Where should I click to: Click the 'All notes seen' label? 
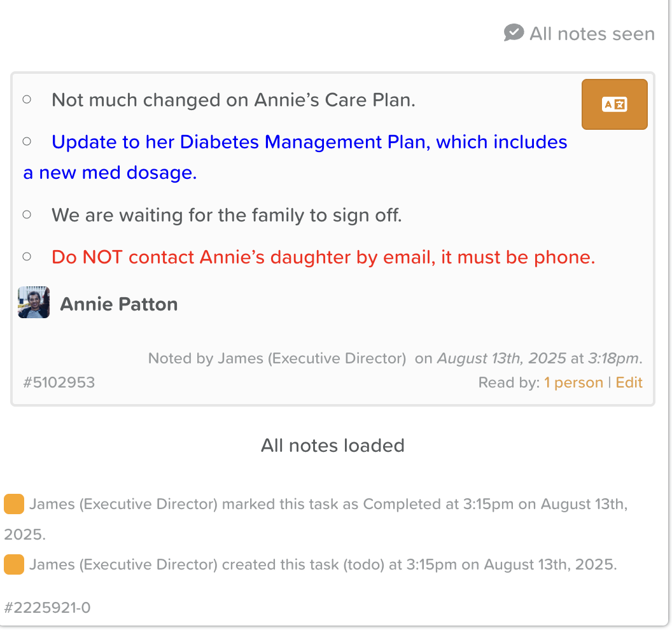[592, 34]
